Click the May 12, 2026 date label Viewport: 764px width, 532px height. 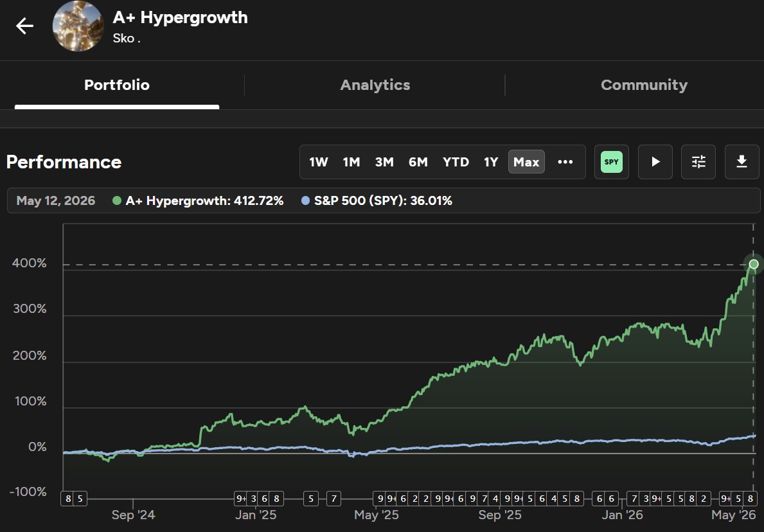(x=55, y=200)
